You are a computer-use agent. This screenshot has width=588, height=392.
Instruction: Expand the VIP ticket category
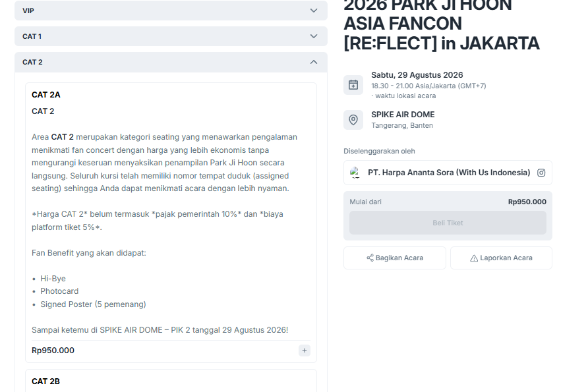click(x=171, y=11)
